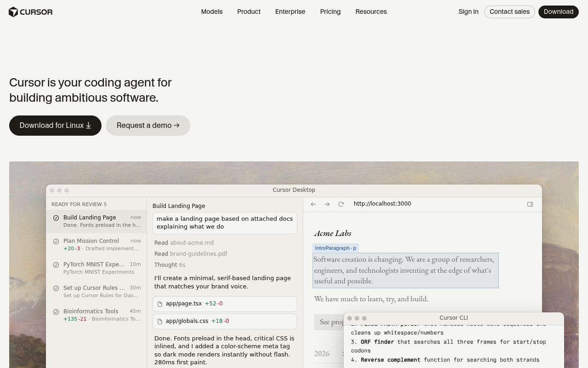Select the Plan Mission Control task
The height and width of the screenshot is (368, 588).
[x=96, y=245]
